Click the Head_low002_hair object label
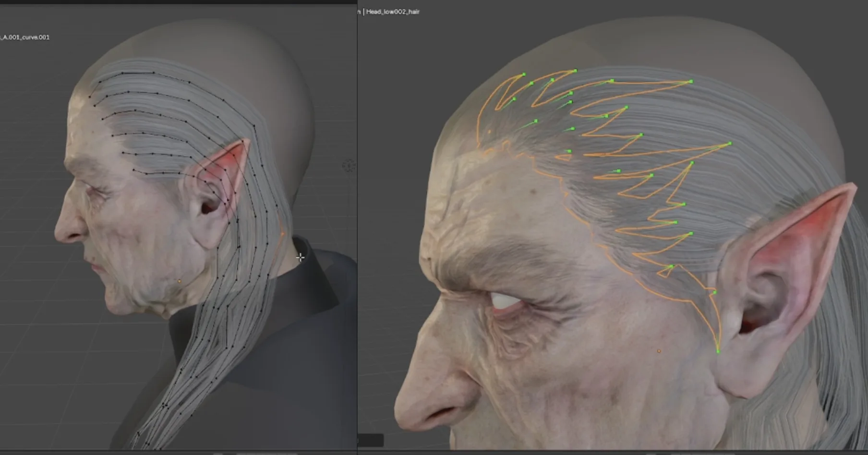868x455 pixels. click(393, 12)
